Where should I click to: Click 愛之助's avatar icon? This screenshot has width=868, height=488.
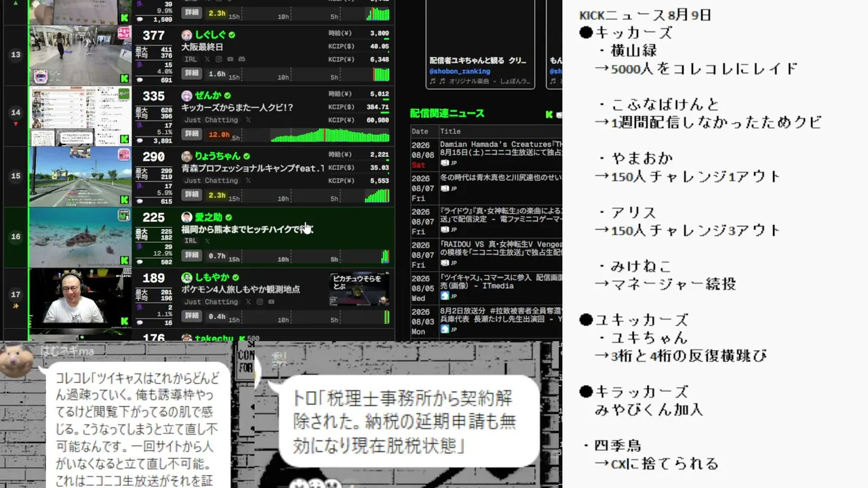(186, 218)
